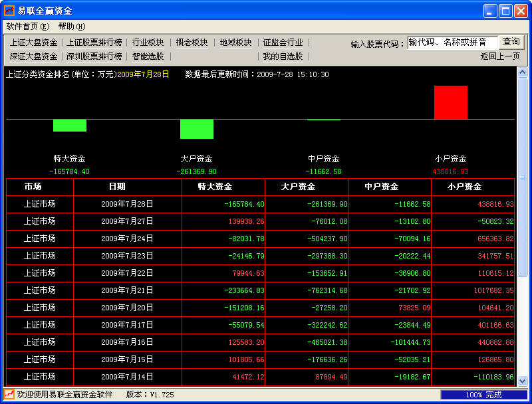Open 地域板块 section
This screenshot has width=532, height=404.
236,43
